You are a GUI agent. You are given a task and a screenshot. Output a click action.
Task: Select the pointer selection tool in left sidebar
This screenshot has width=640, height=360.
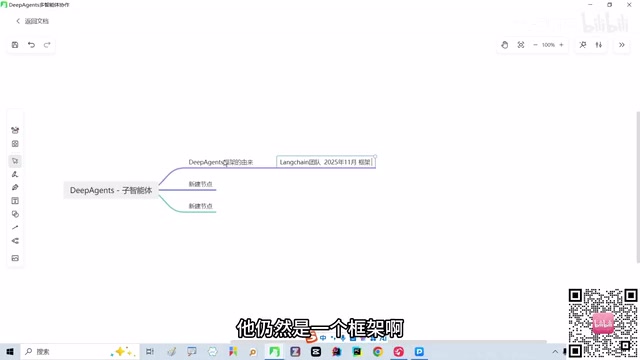15,161
